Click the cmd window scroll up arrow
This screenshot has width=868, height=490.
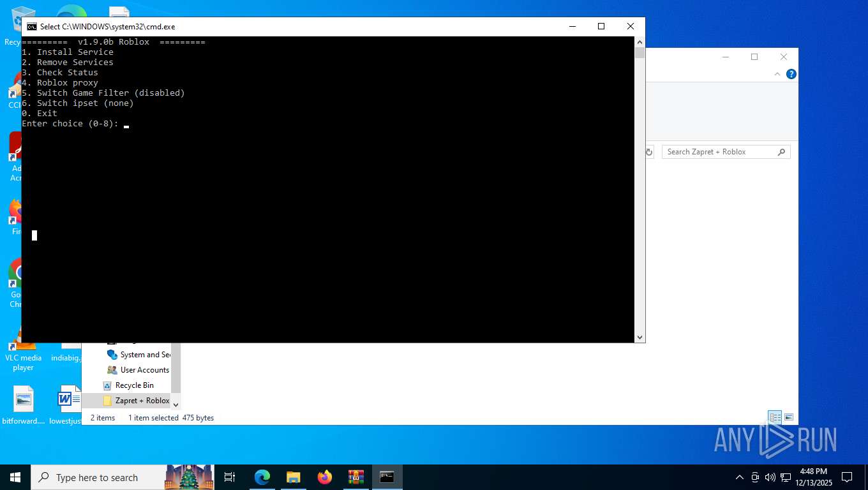[640, 42]
